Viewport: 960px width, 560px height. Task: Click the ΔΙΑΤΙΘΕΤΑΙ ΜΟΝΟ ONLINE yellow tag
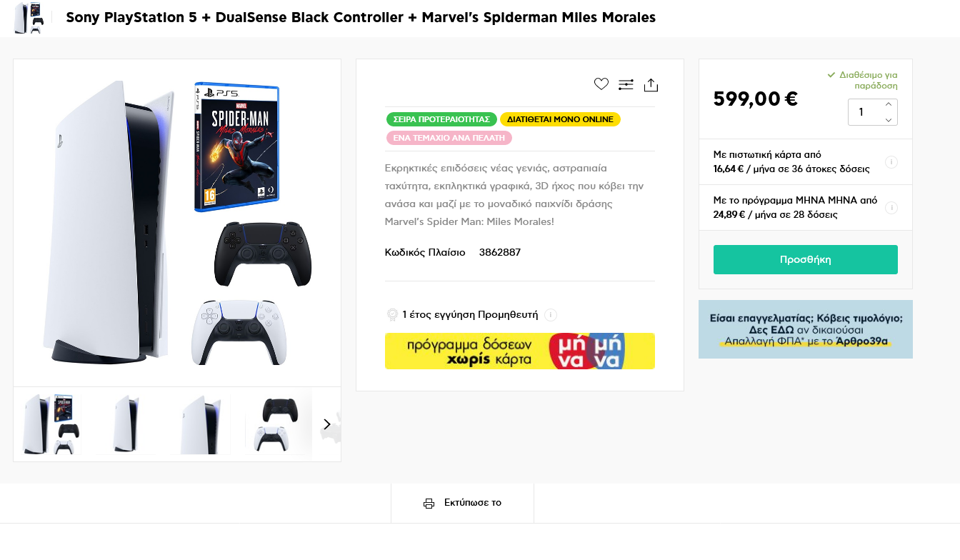tap(560, 119)
